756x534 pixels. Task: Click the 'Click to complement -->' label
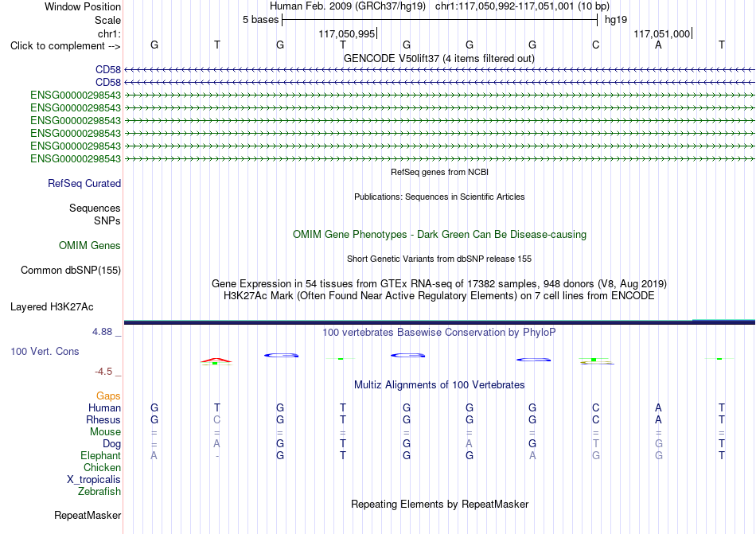(x=65, y=46)
